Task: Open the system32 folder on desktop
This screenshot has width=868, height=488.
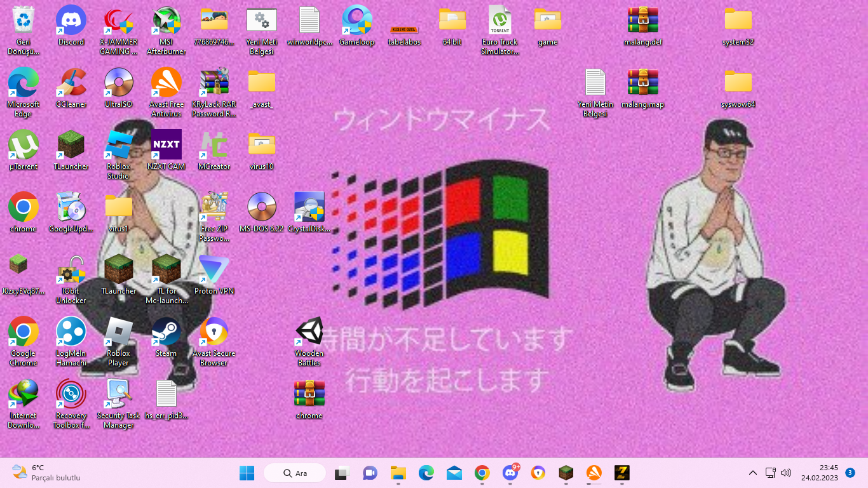Action: click(738, 25)
